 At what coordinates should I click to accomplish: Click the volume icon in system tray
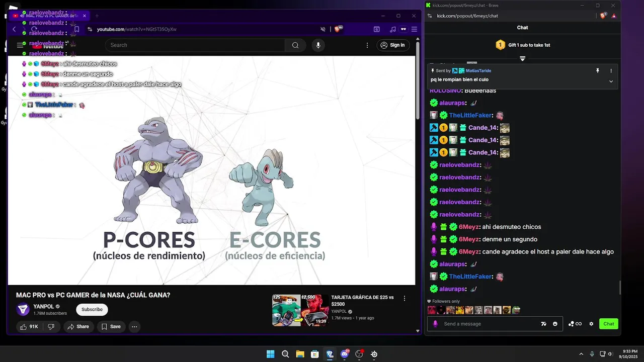[610, 354]
